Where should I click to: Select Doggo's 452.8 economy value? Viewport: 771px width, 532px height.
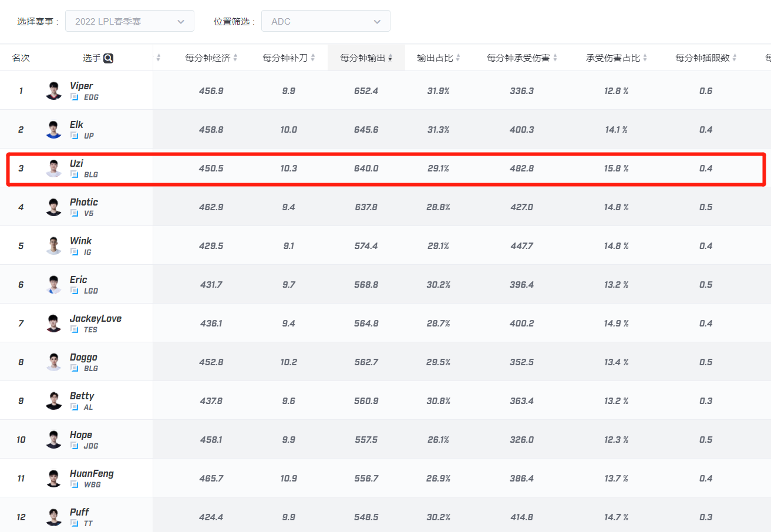(211, 362)
